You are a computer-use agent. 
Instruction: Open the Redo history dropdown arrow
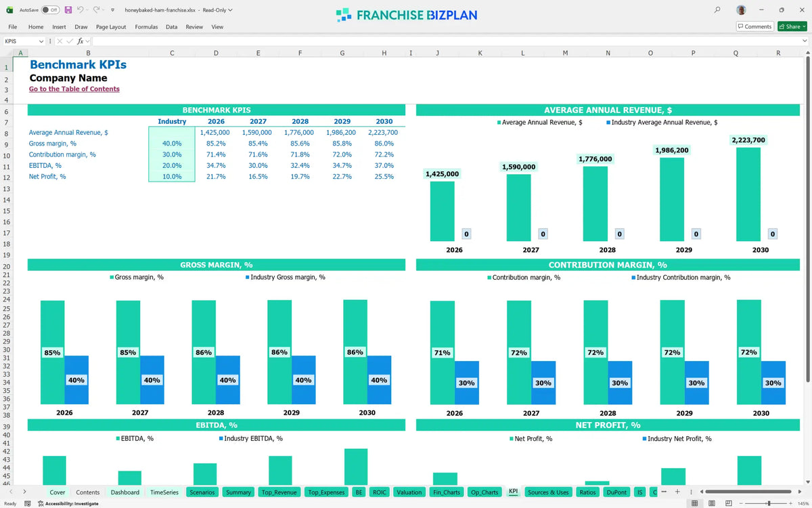pos(104,10)
